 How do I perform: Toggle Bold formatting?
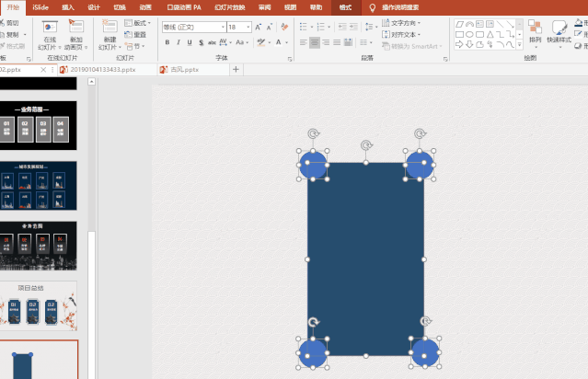(x=167, y=42)
